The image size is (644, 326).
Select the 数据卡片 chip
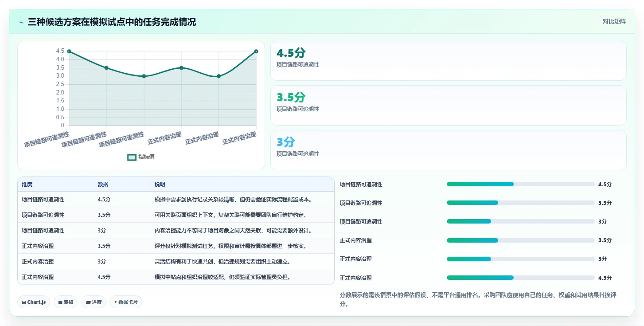coord(126,302)
